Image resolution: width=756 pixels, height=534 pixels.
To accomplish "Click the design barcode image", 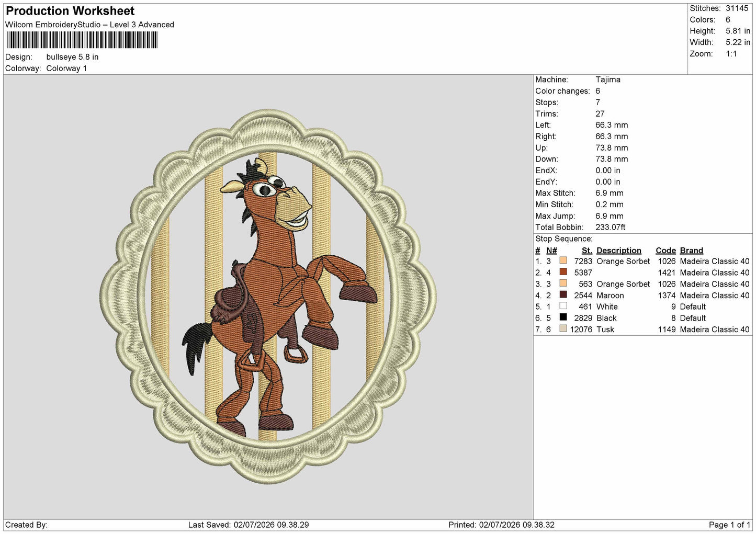I will pos(82,40).
